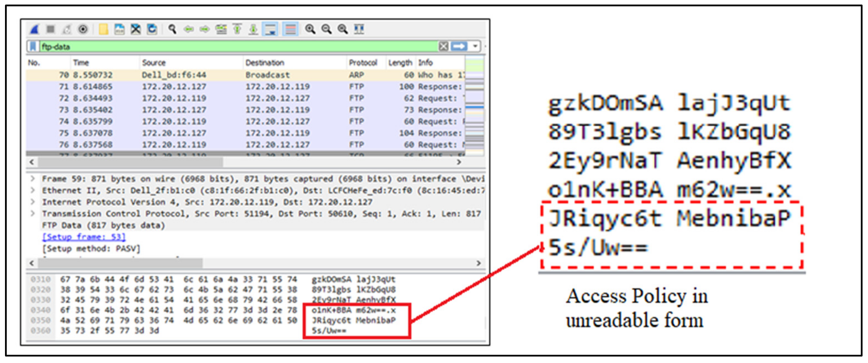This screenshot has height=363, width=868.
Task: Click the packet list horizontal scrollbar
Action: (x=130, y=162)
